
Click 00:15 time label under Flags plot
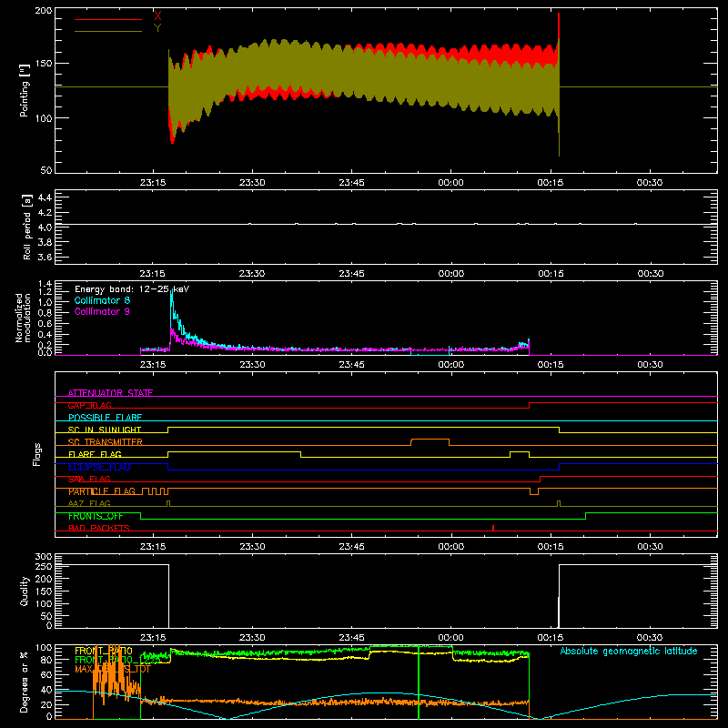pos(551,547)
